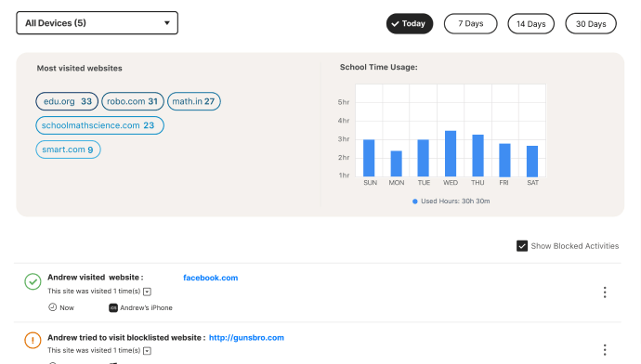Screen dimensions: 641x364
Task: Expand visit count for facebook.com entry
Action: (x=147, y=292)
